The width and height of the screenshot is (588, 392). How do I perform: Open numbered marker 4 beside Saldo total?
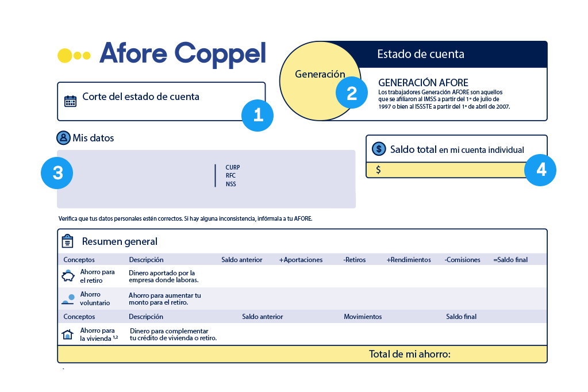(x=540, y=170)
